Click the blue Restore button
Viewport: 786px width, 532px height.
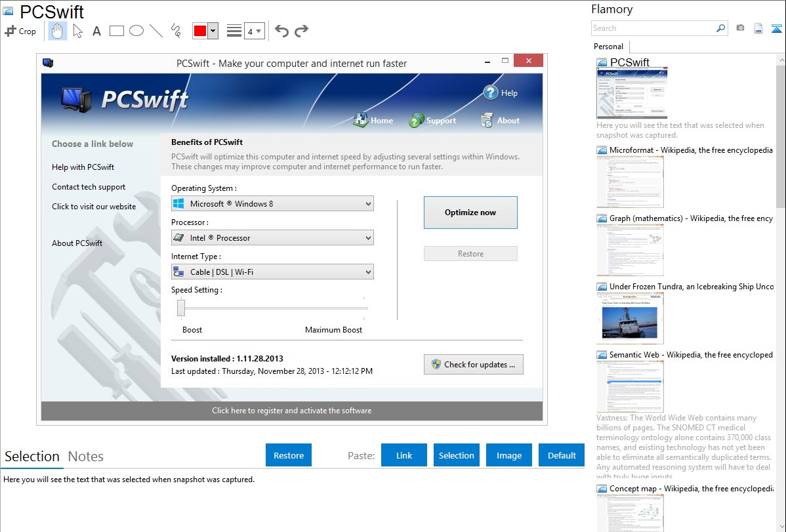pyautogui.click(x=289, y=455)
